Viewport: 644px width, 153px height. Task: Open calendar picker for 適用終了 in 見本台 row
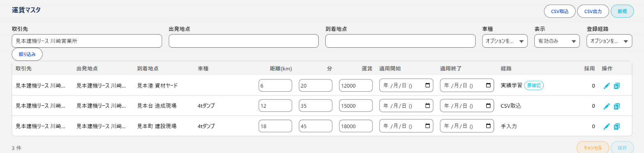pos(488,106)
